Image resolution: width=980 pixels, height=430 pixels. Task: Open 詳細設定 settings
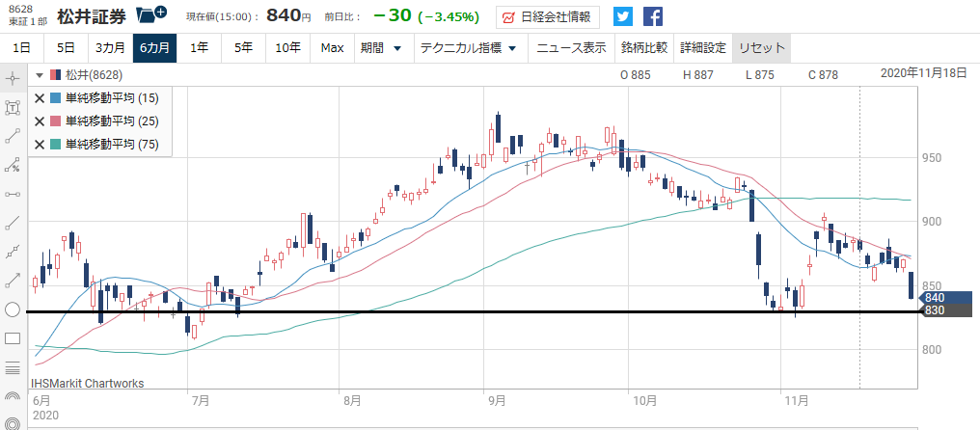(703, 48)
